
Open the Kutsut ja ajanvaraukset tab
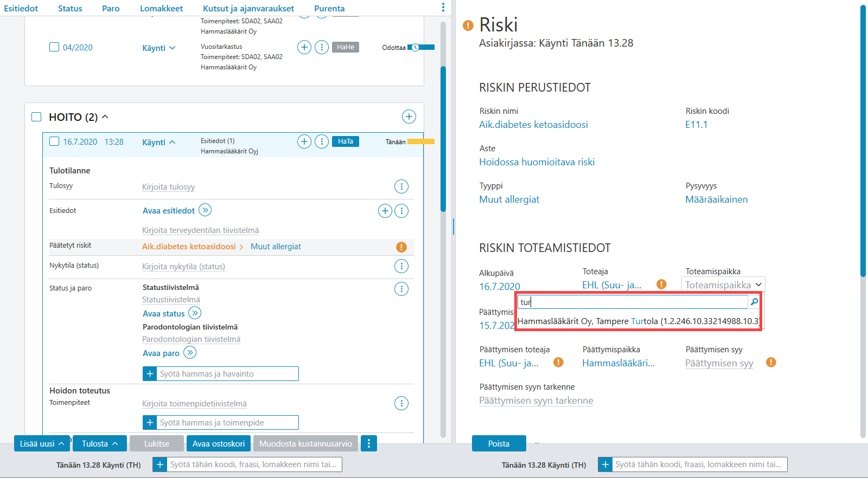(248, 8)
